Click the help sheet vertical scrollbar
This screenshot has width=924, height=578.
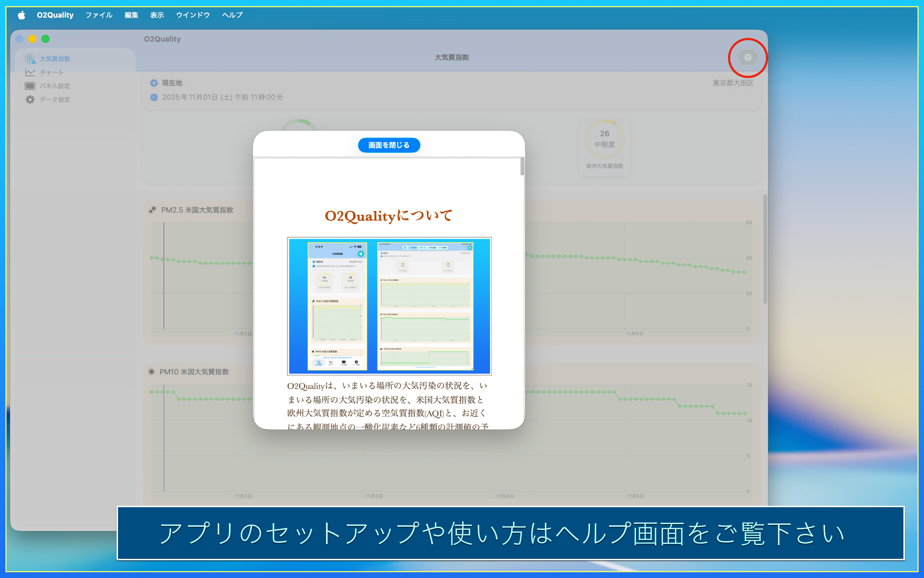[522, 167]
